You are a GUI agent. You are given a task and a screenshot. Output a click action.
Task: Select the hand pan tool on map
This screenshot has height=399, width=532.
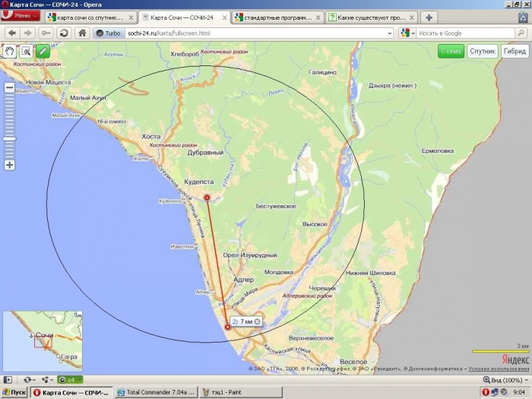[10, 51]
